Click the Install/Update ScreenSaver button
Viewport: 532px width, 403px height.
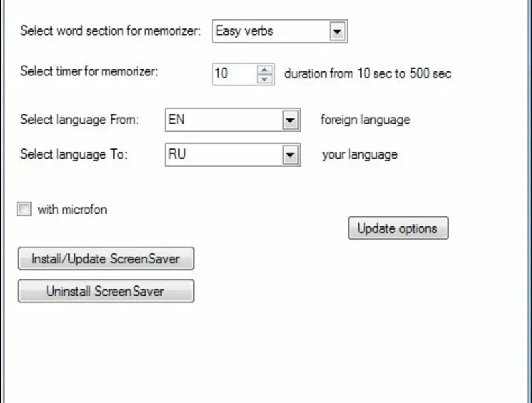click(x=106, y=259)
